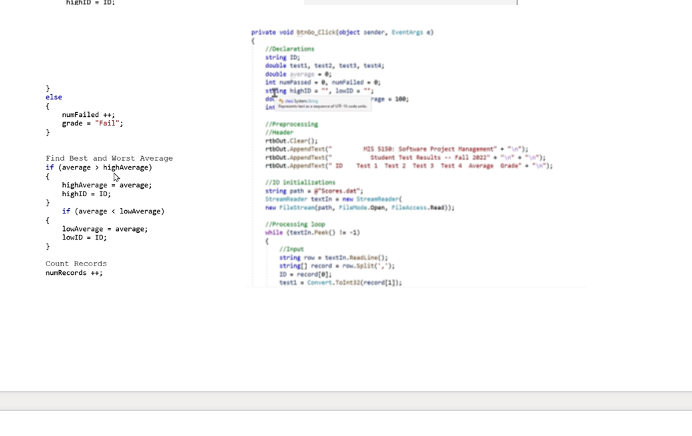Image resolution: width=692 pixels, height=436 pixels.
Task: Click the //Preprocessing comment line
Action: click(291, 124)
